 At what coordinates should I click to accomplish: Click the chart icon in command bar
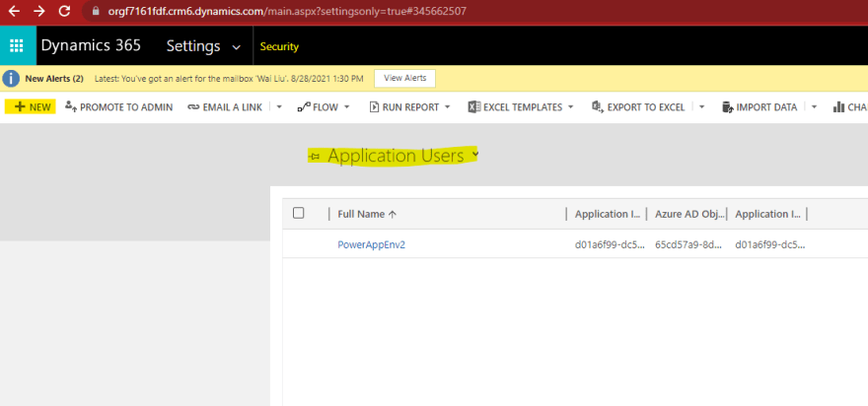[x=838, y=107]
